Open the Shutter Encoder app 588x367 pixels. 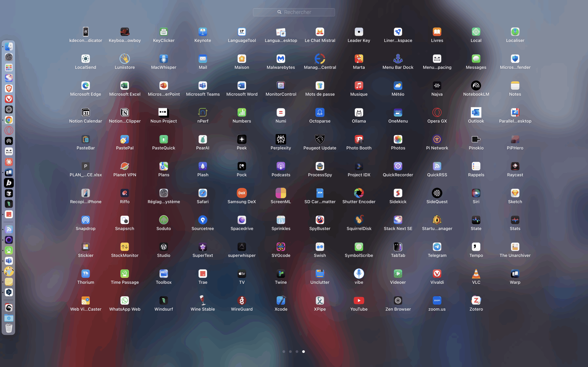point(359,193)
